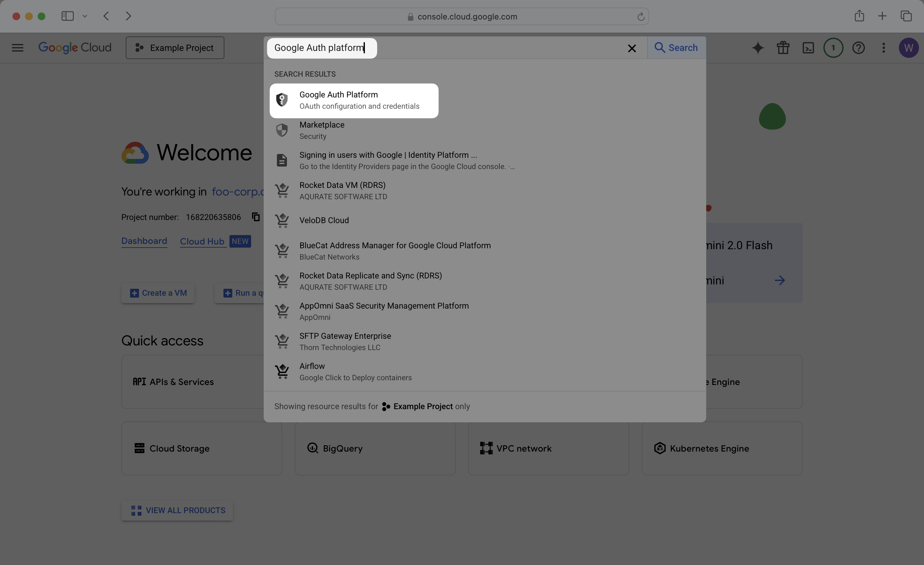Open the notifications badge

point(833,48)
